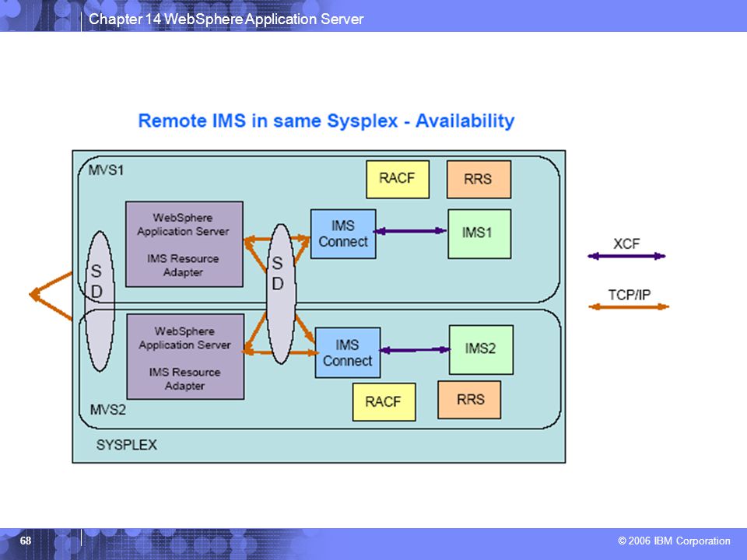
Task: Click the RACF box in MVS1
Action: pyautogui.click(x=398, y=179)
